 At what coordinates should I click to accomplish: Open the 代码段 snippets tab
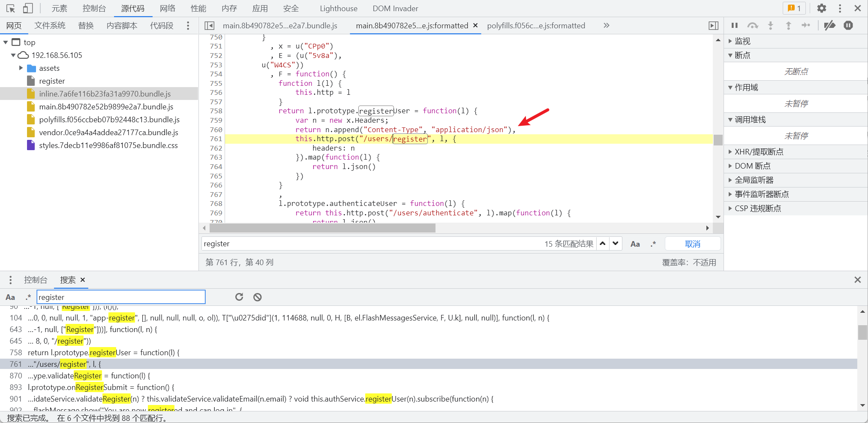coord(162,26)
